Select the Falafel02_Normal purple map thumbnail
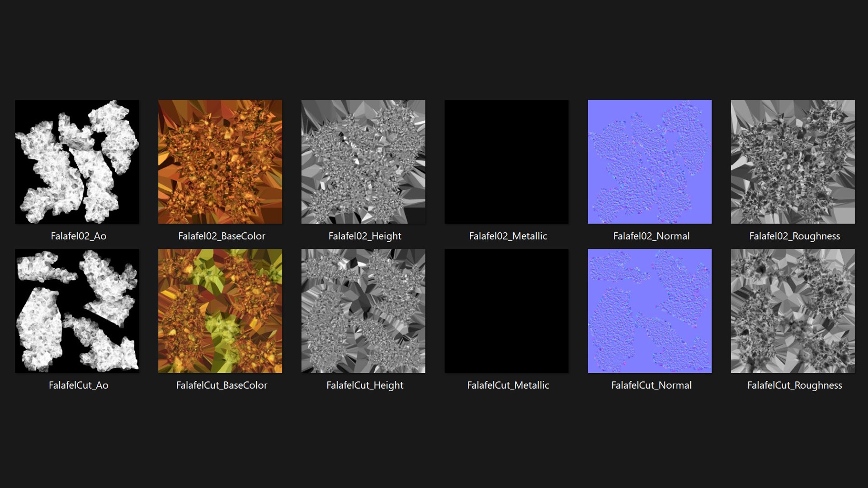Image resolution: width=868 pixels, height=488 pixels. pos(650,162)
